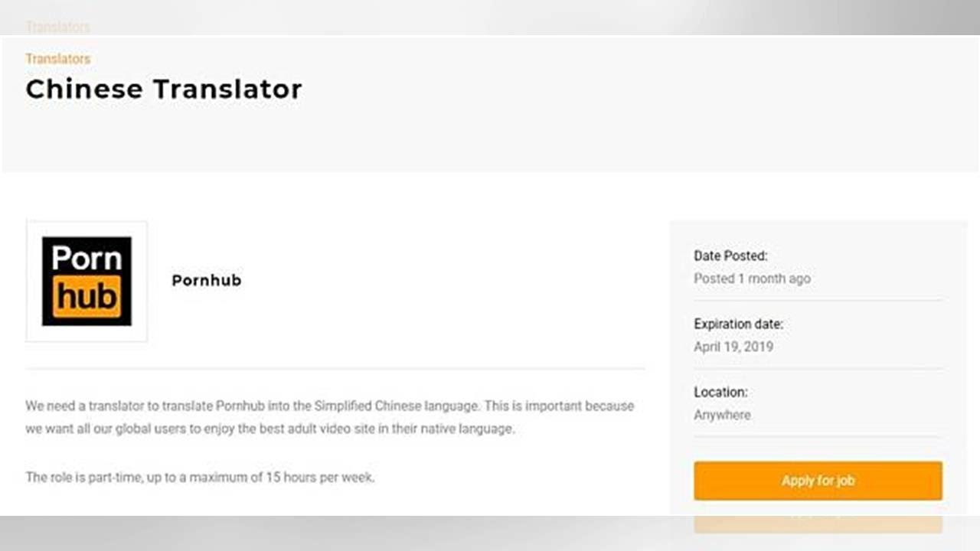980x551 pixels.
Task: Click the Pornhub logo image
Action: click(x=87, y=281)
